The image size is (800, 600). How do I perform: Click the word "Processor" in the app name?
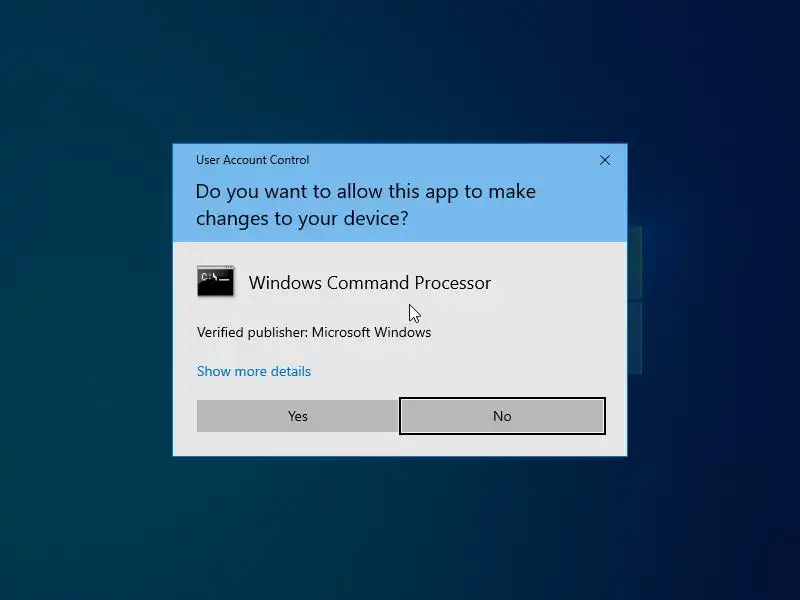453,283
